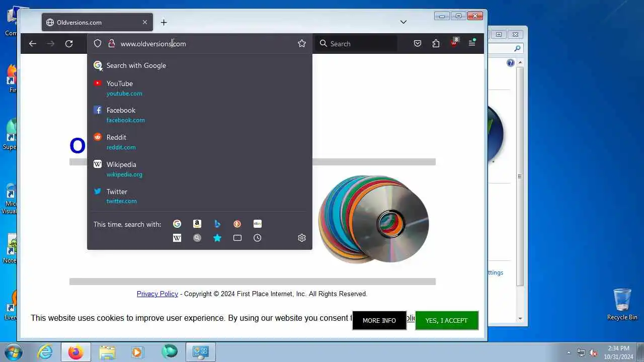This screenshot has height=362, width=644.
Task: Click the MORE INFO button
Action: [x=379, y=320]
